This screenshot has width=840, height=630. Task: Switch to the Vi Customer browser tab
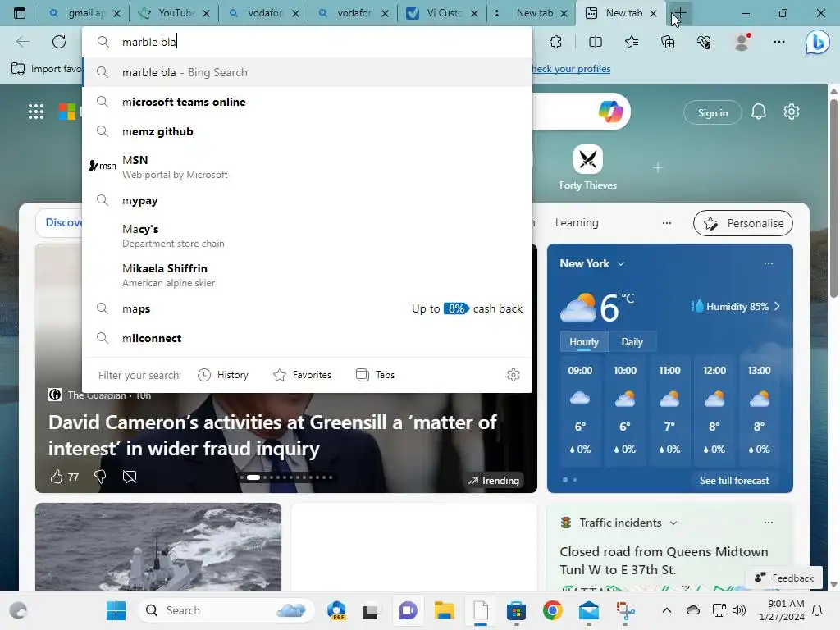(x=442, y=13)
